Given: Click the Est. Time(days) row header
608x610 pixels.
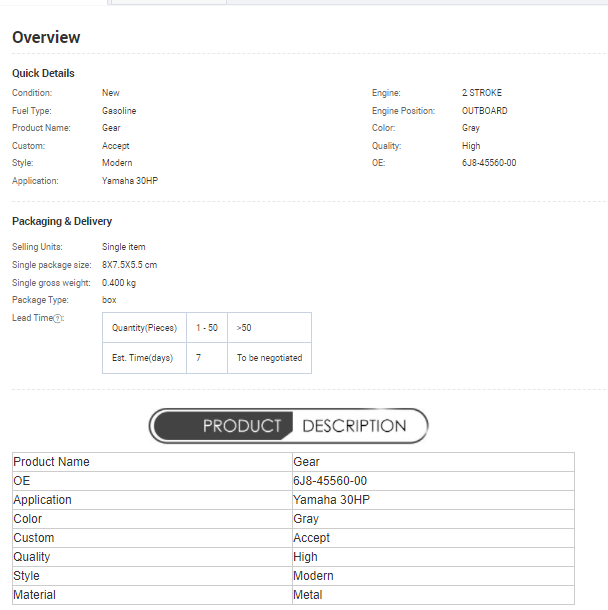Looking at the screenshot, I should pos(143,358).
